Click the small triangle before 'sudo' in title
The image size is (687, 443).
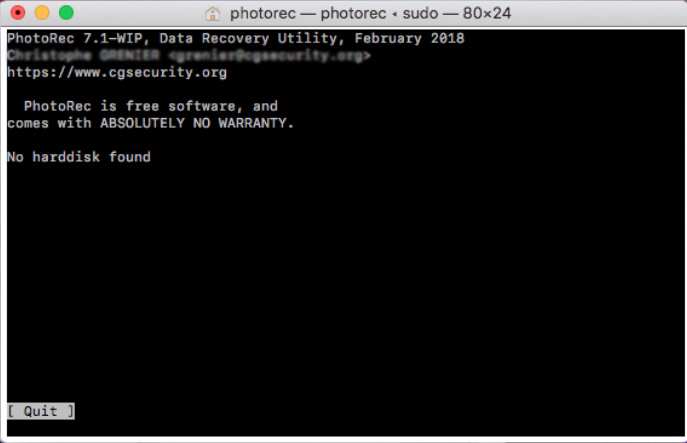pyautogui.click(x=394, y=14)
